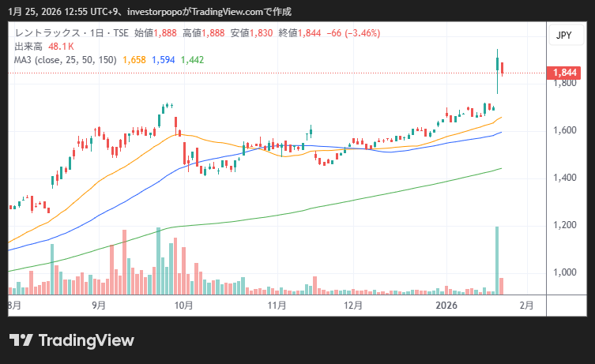The image size is (595, 364).
Task: Click the 2026 year axis label
Action: pos(447,305)
